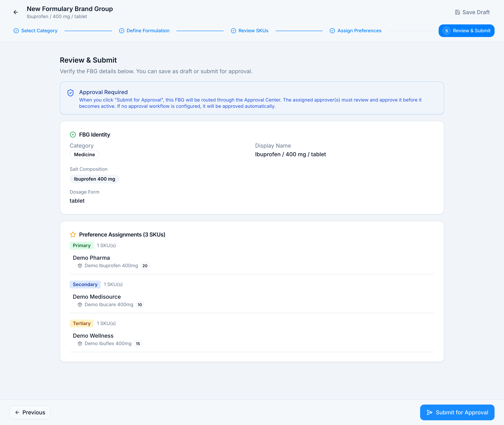Click the 20 count badge
504x425 pixels.
coord(145,266)
